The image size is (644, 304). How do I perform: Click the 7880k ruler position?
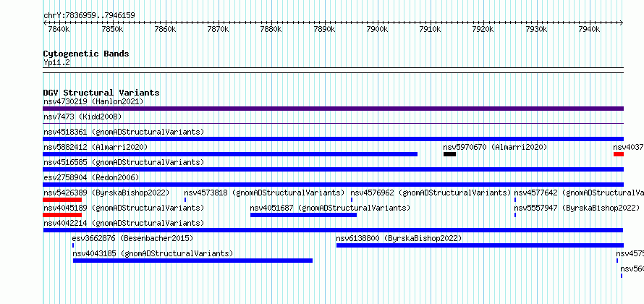pyautogui.click(x=271, y=29)
